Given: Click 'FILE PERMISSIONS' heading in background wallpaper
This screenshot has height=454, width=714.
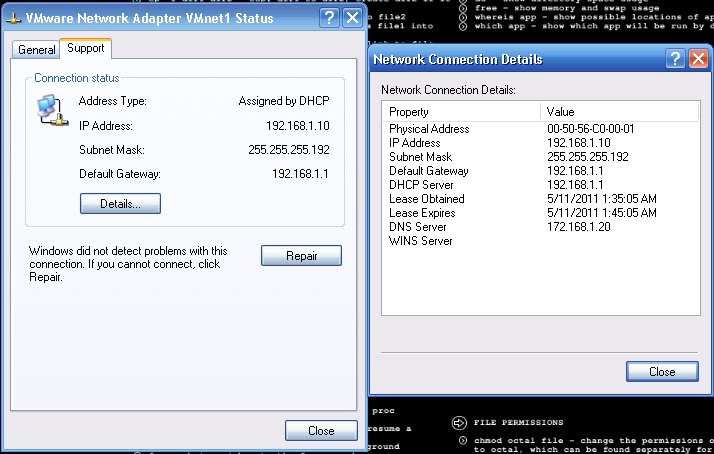Looking at the screenshot, I should coord(518,423).
